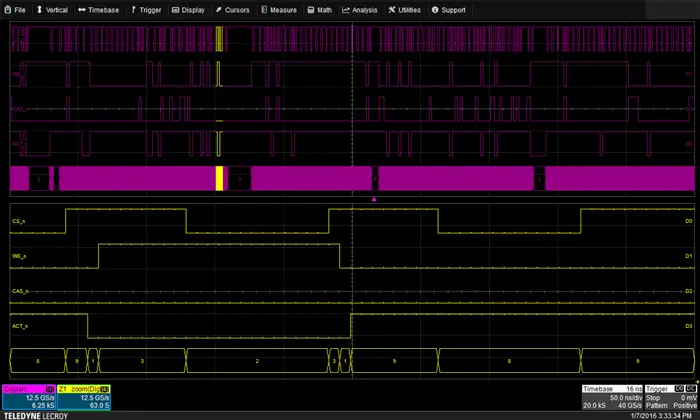Click the pink trigger position marker
This screenshot has width=700, height=420.
tap(375, 200)
